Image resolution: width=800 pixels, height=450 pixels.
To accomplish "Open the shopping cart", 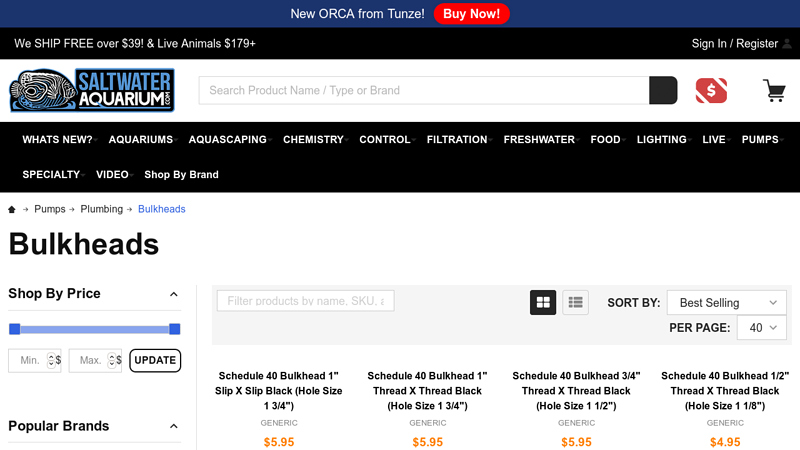I will point(774,90).
